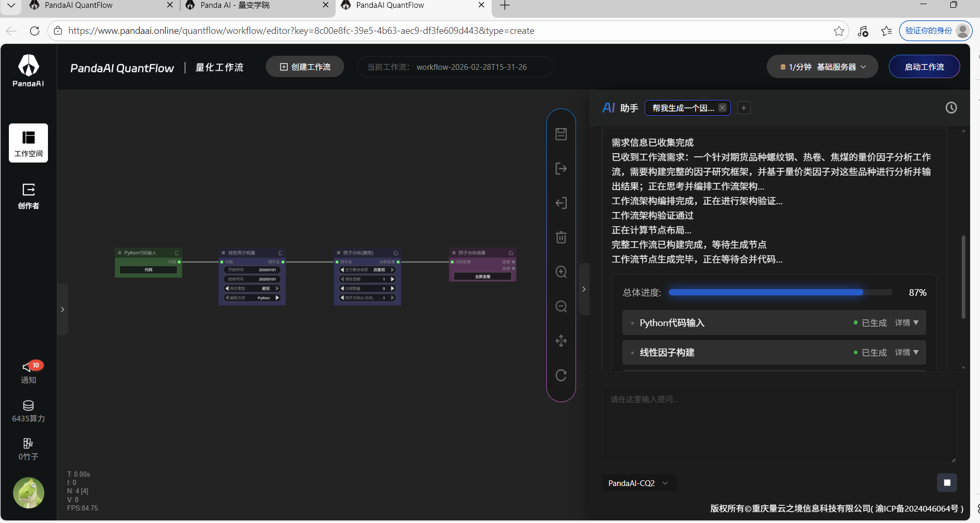Image resolution: width=980 pixels, height=523 pixels.
Task: Click right arrow of 调仓周期 value
Action: [393, 279]
